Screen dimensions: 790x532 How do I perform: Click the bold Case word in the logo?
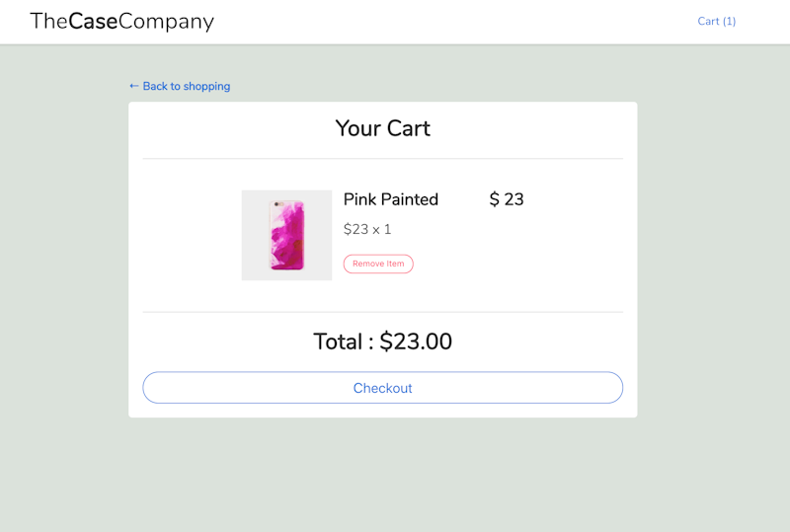(x=93, y=21)
